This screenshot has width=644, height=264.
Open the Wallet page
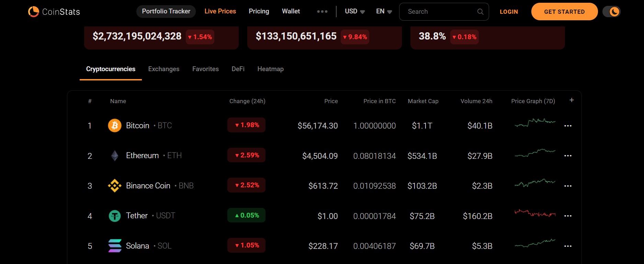pos(291,11)
